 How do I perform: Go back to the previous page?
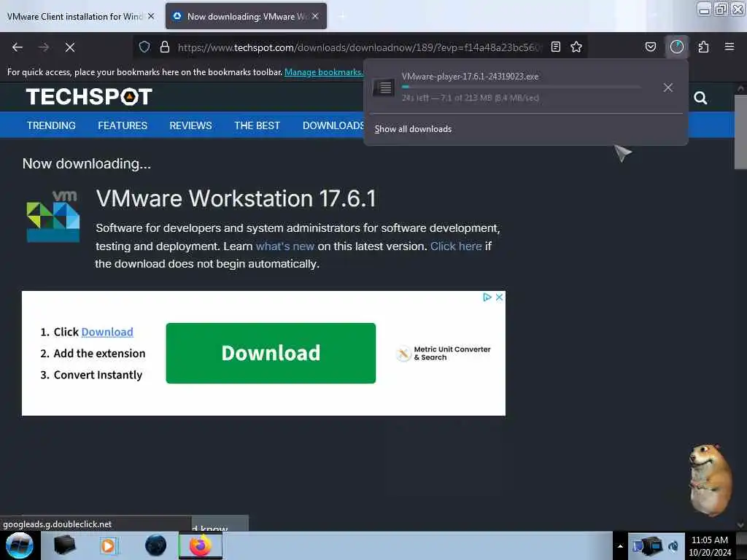pos(18,47)
